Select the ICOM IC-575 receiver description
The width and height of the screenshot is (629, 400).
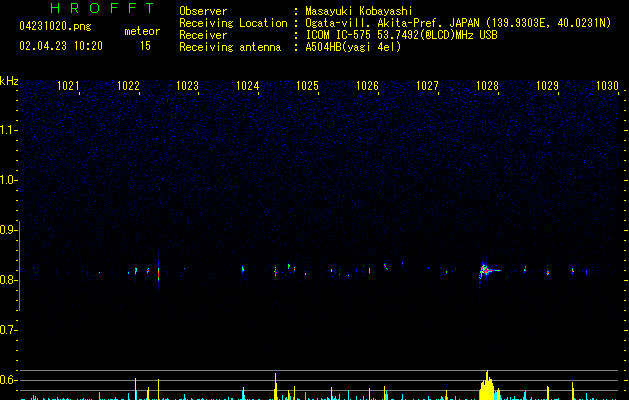tap(402, 35)
